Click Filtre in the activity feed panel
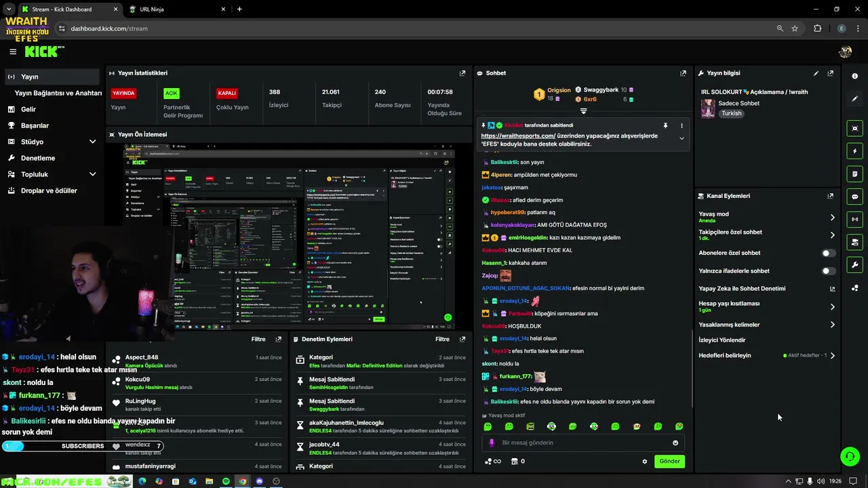Viewport: 868px width, 488px height. click(258, 339)
